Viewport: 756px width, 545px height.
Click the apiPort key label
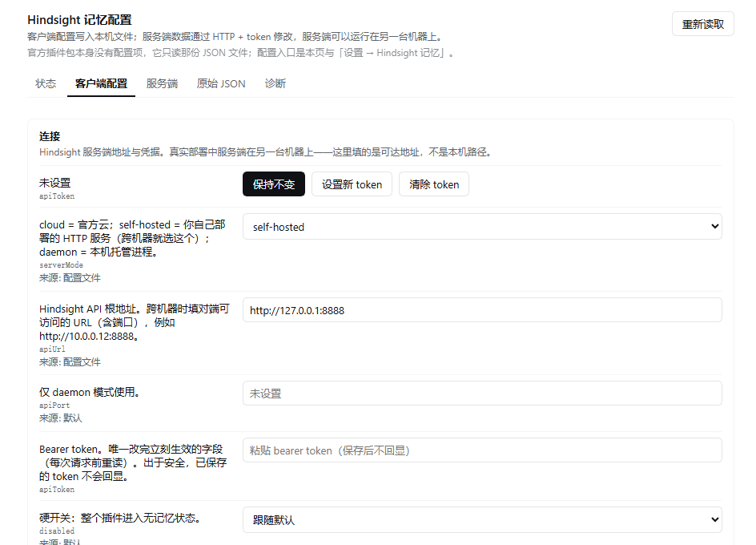tap(54, 406)
